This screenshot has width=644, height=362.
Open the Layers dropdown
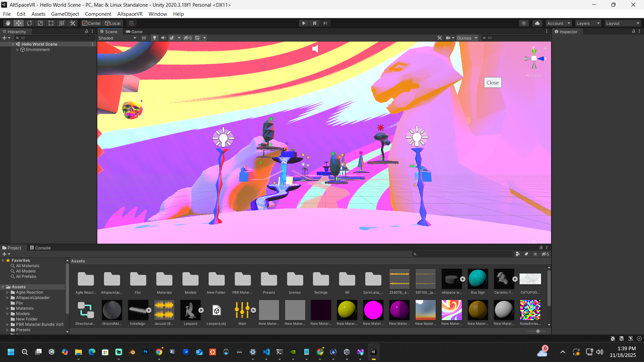[x=588, y=23]
